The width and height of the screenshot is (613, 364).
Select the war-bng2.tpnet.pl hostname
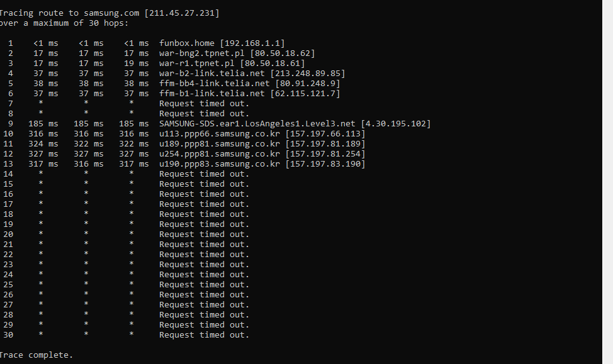[202, 53]
